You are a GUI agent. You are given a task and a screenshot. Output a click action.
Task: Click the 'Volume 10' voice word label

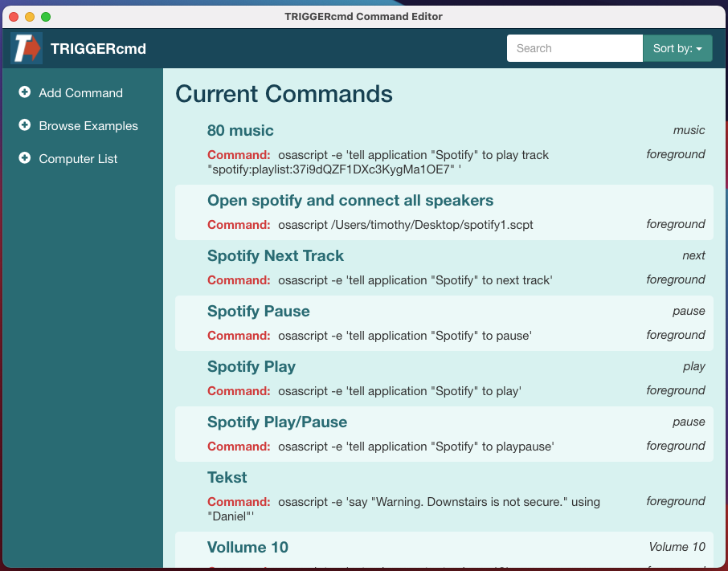pyautogui.click(x=677, y=547)
